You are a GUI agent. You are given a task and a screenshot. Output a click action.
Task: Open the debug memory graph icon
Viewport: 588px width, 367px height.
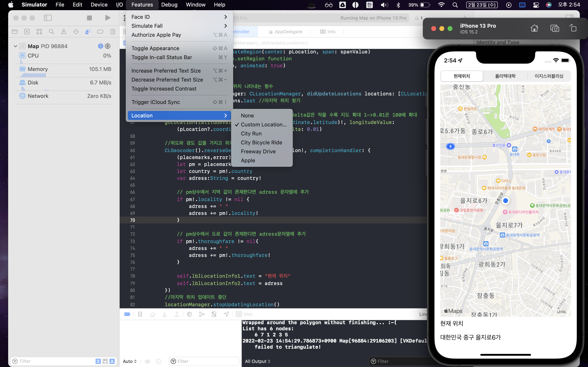click(x=202, y=314)
